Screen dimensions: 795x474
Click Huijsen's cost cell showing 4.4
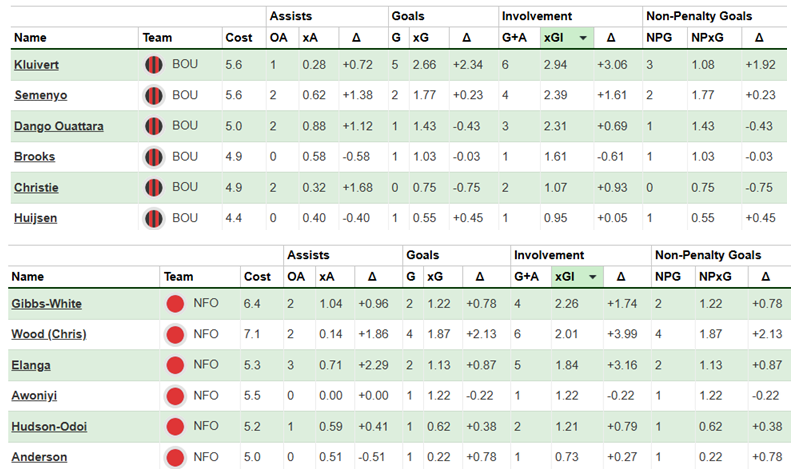click(235, 218)
